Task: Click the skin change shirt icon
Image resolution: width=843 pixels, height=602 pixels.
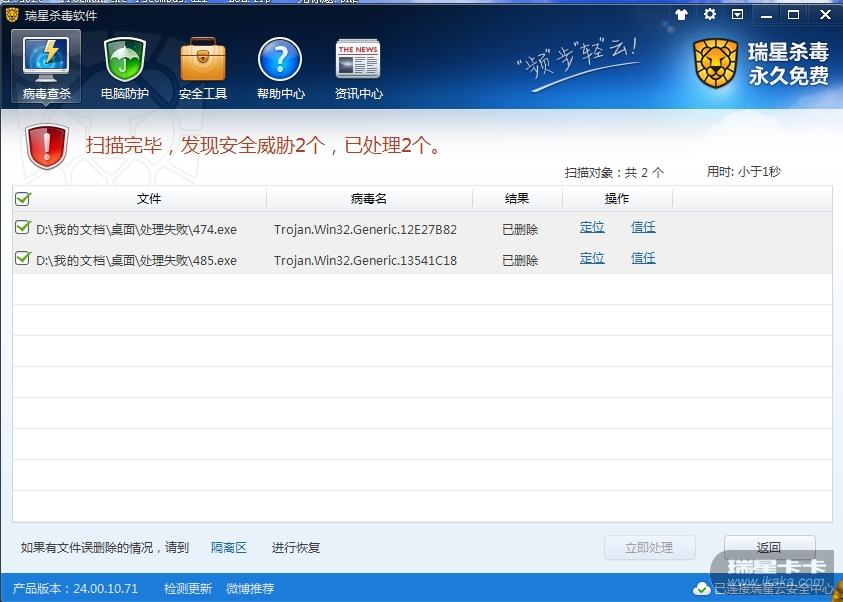Action: [682, 15]
